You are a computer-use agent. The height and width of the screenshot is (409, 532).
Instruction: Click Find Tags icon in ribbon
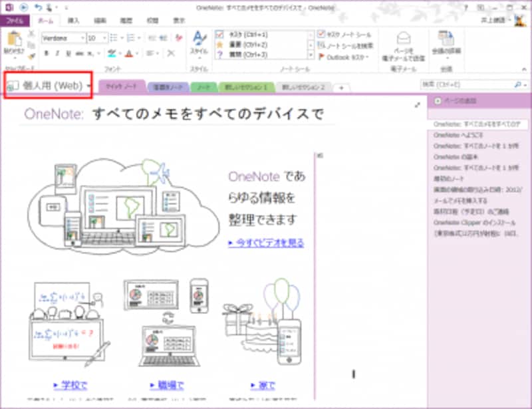tap(321, 45)
